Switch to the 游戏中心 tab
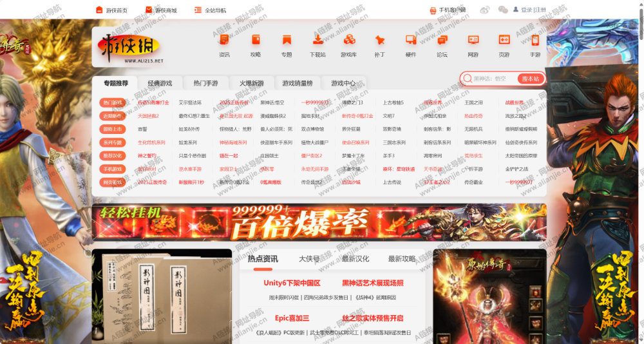The height and width of the screenshot is (344, 644). 343,83
